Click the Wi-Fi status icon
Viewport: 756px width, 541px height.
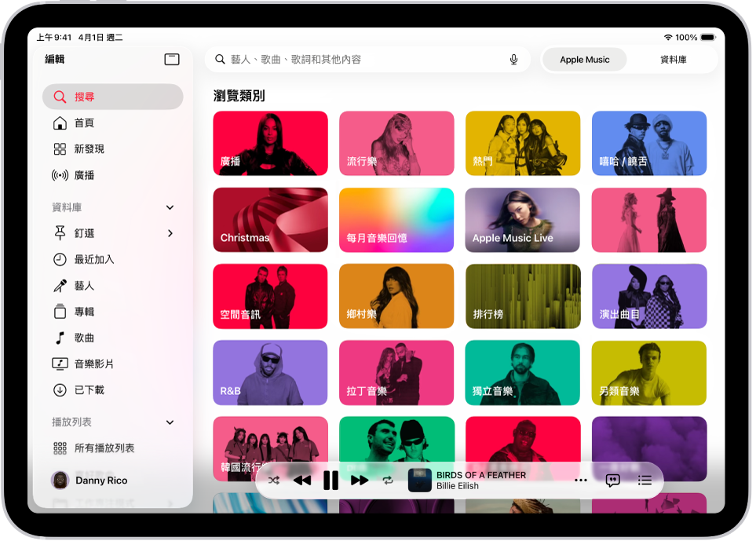[668, 37]
